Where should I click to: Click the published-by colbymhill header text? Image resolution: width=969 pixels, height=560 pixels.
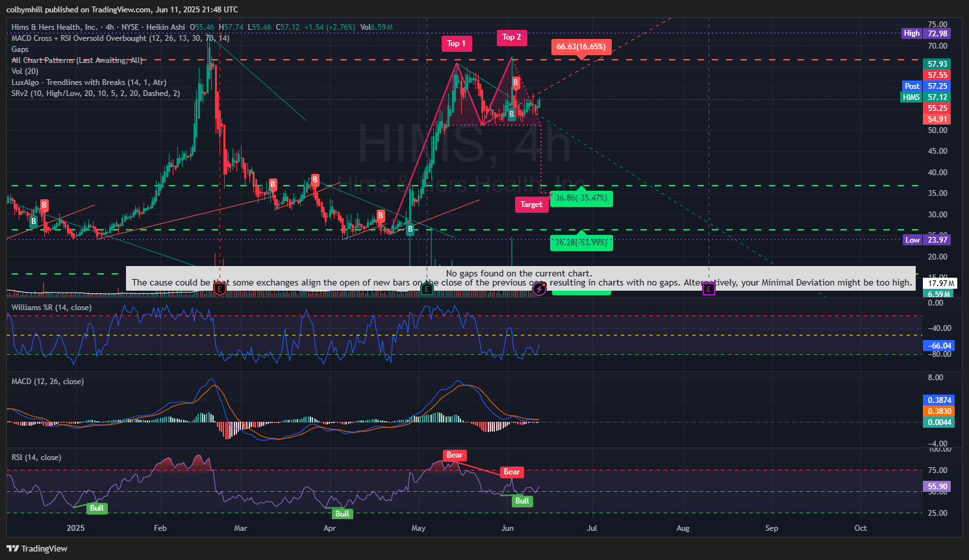(122, 9)
